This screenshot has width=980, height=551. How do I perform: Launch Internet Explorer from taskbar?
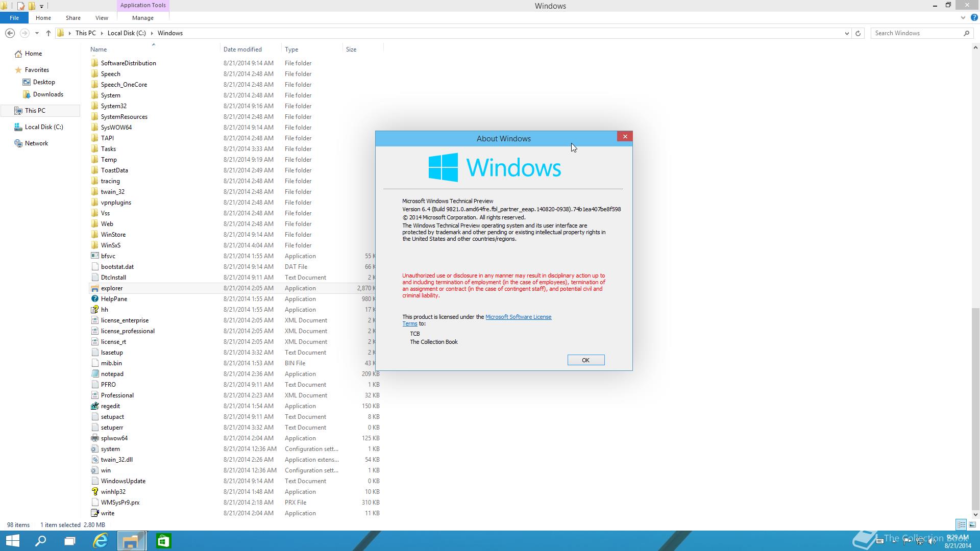pos(101,541)
